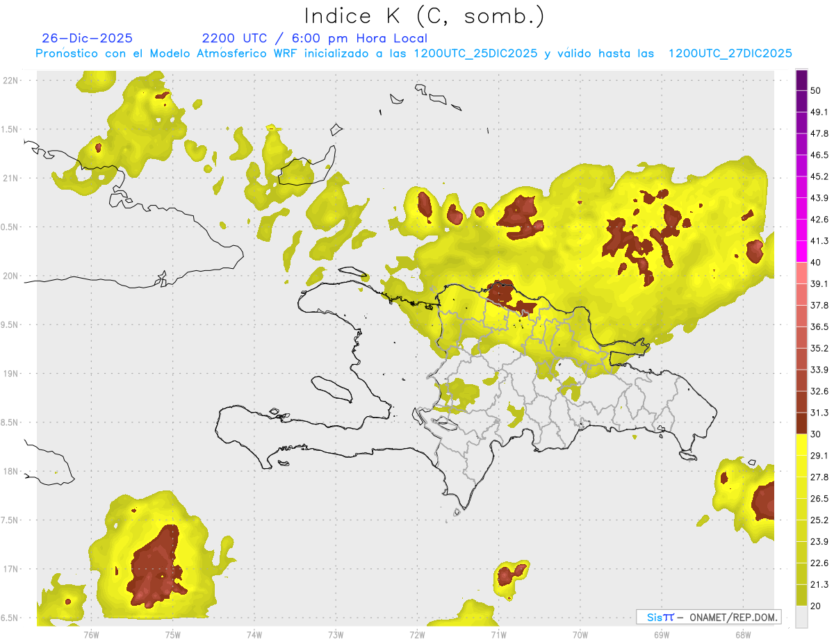
Task: Select the salmon swatch between 39.1 and 40
Action: [x=801, y=273]
